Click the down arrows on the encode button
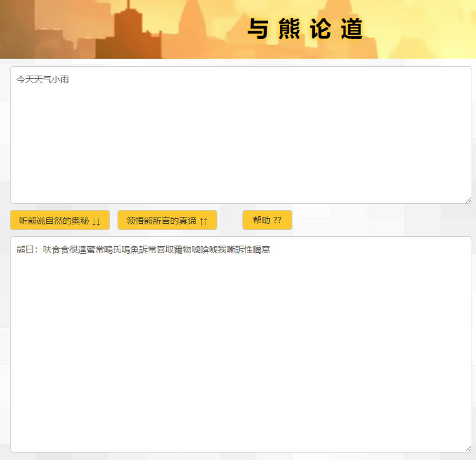 (96, 221)
